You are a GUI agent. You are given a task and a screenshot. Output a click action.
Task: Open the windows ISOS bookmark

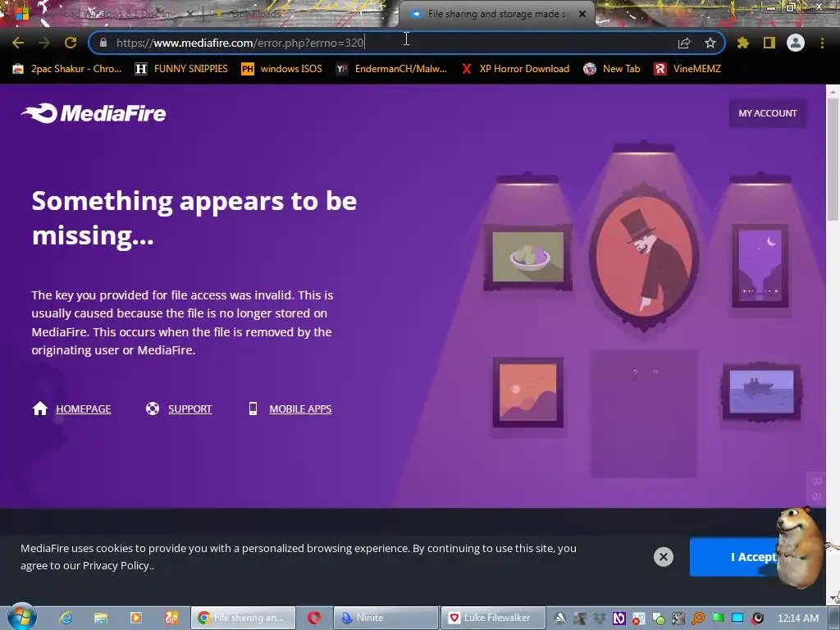click(x=282, y=69)
